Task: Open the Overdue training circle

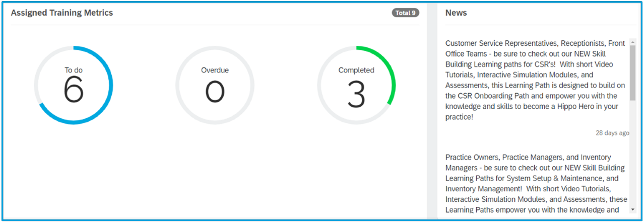Action: point(215,85)
